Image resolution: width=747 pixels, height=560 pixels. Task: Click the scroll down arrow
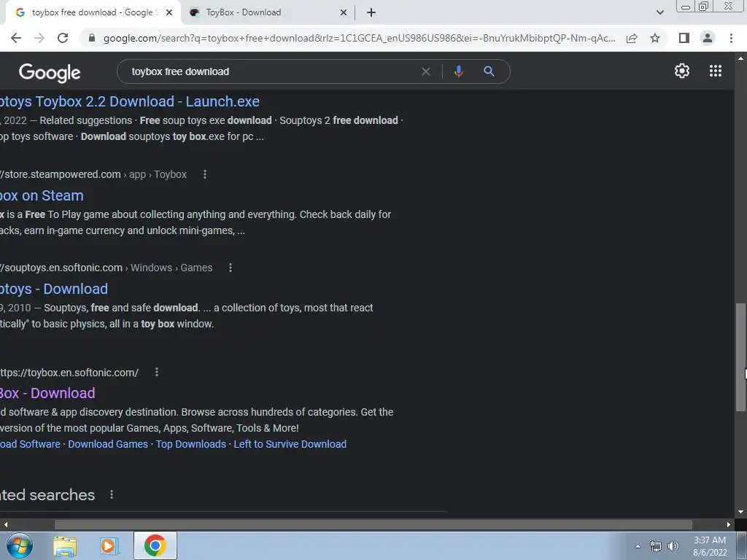(741, 512)
